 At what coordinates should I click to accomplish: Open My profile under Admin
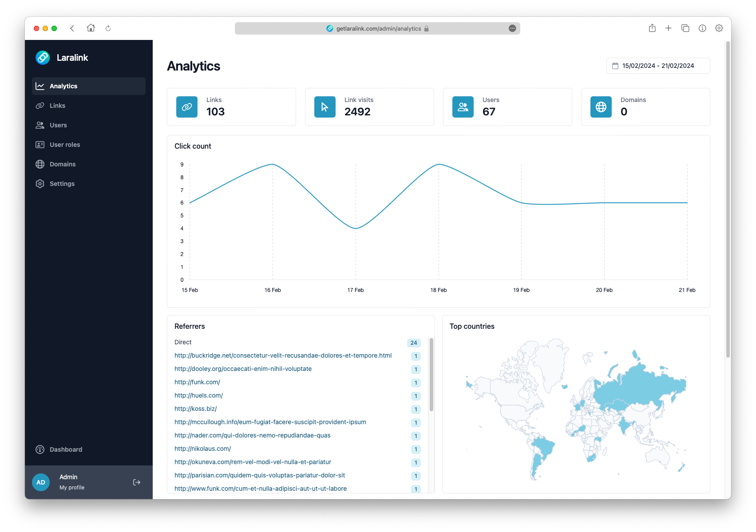(71, 487)
